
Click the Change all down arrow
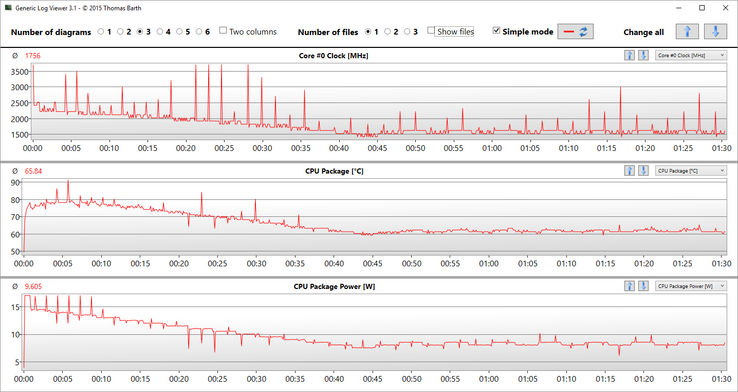715,32
